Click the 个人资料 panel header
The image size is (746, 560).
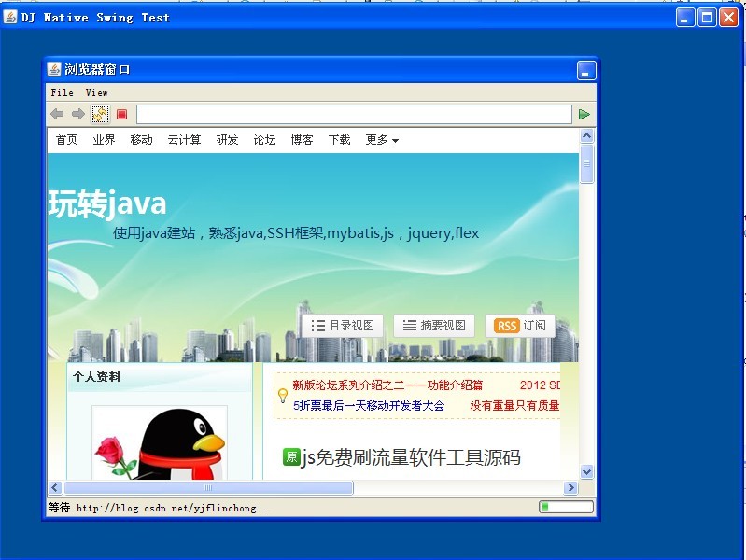coord(160,377)
